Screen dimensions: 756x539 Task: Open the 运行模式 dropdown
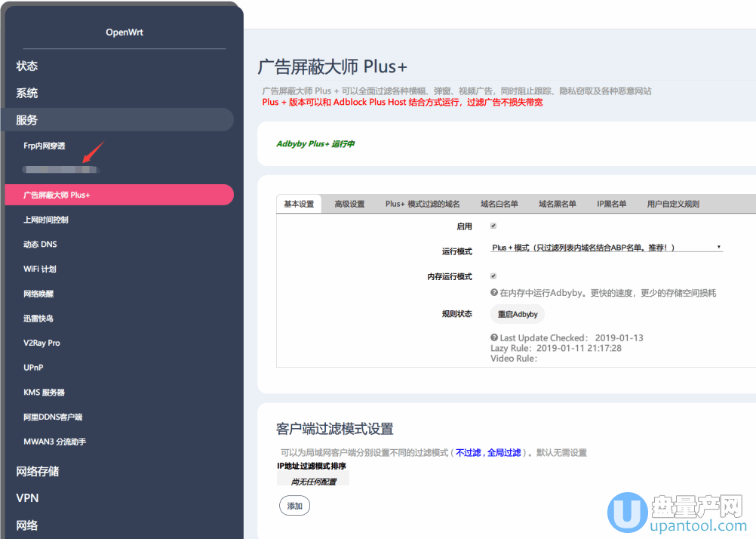[x=607, y=248]
